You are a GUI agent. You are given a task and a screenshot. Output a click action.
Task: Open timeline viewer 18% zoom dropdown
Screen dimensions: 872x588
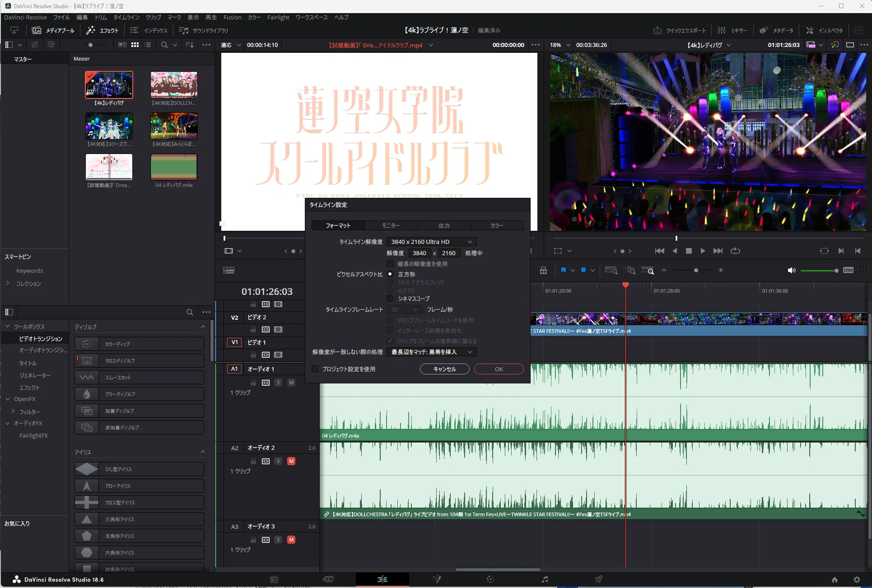coord(560,45)
